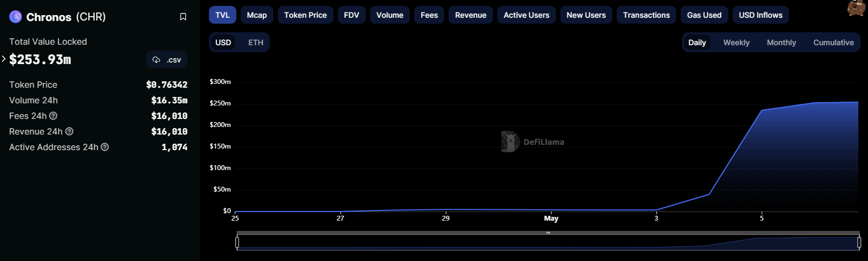Image resolution: width=868 pixels, height=261 pixels.
Task: Select Daily chart grouping
Action: click(697, 43)
